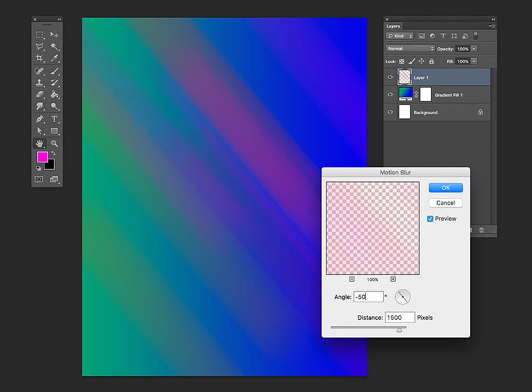Select the Type tool in toolbar
This screenshot has width=532, height=392.
(x=54, y=119)
